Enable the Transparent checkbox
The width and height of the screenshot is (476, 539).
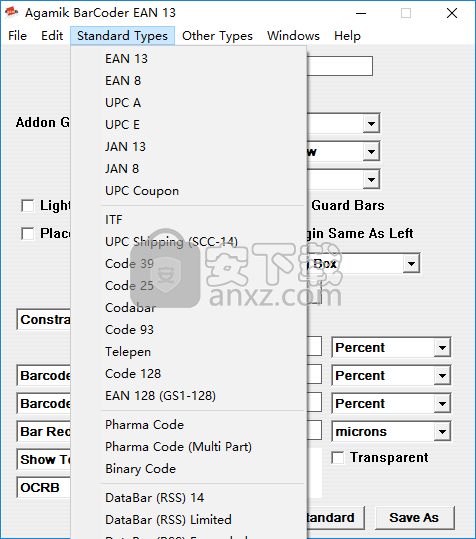[x=337, y=458]
